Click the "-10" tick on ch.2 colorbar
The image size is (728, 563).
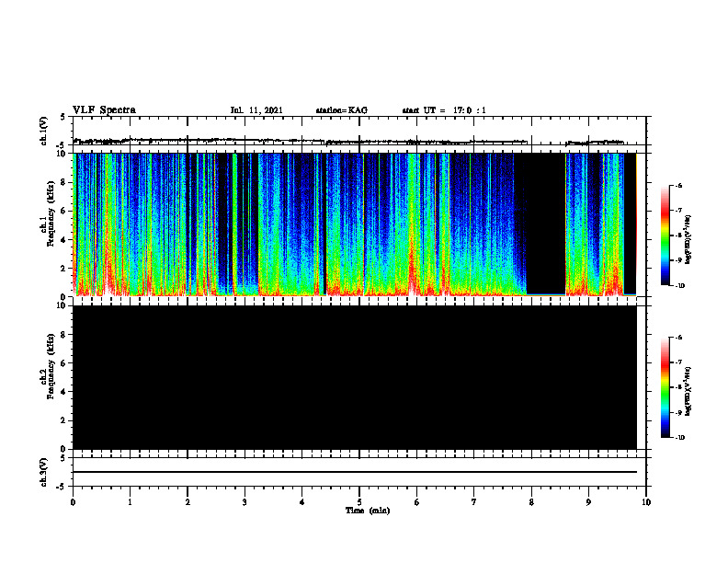coord(679,438)
